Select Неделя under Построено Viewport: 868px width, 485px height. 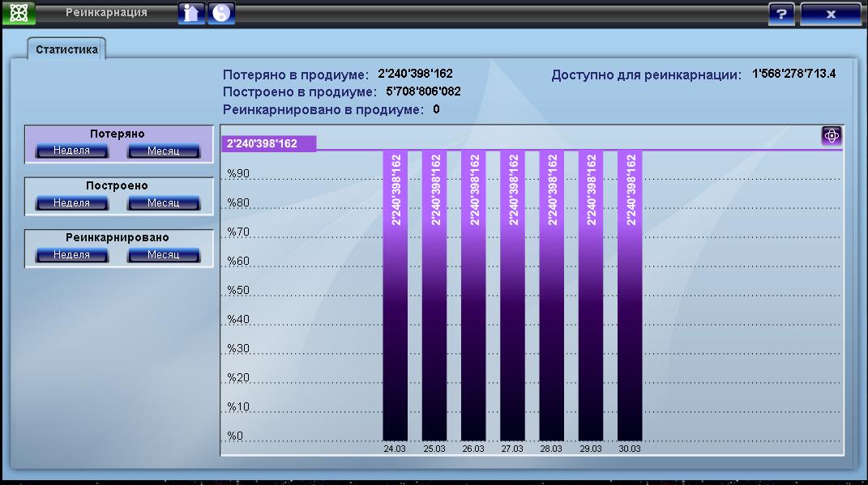(72, 202)
